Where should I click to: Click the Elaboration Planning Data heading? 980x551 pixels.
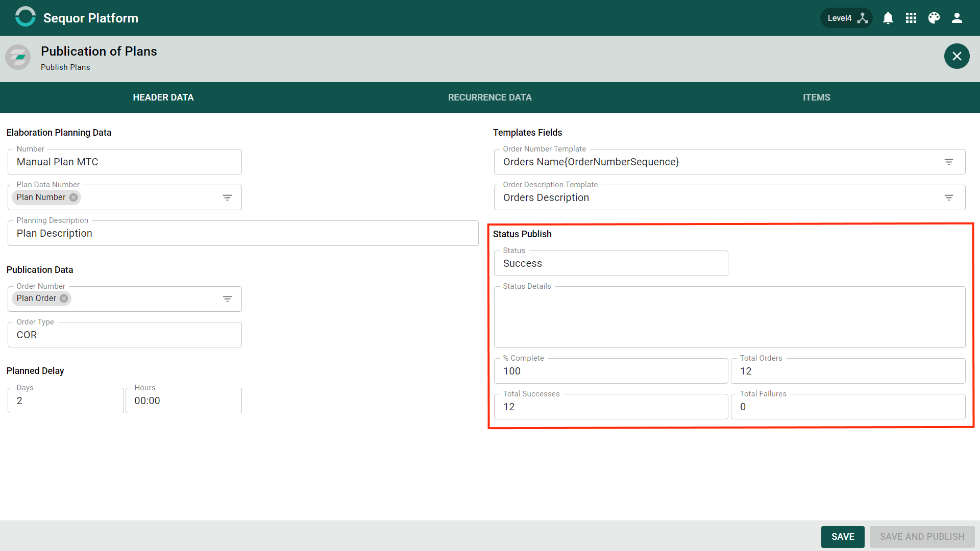pos(59,133)
